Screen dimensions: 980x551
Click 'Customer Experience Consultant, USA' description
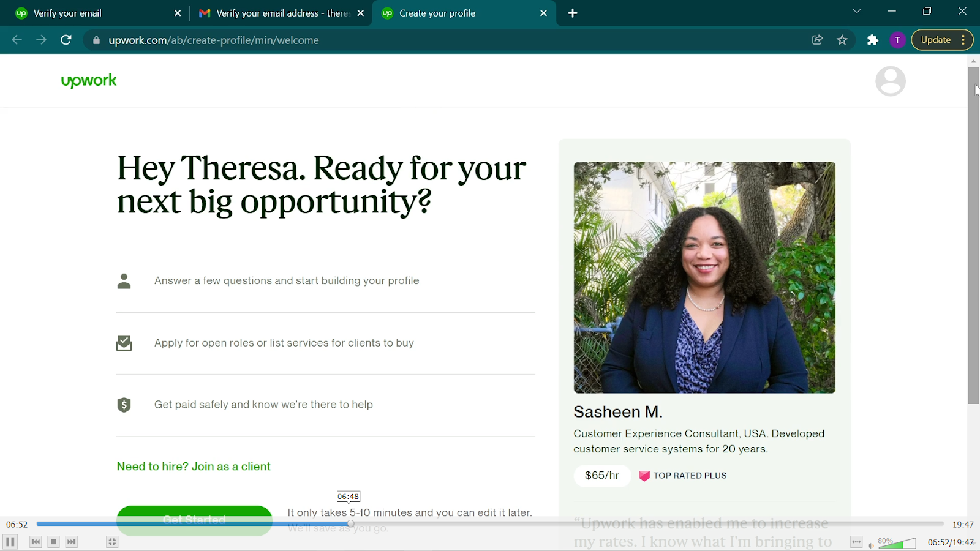click(699, 441)
